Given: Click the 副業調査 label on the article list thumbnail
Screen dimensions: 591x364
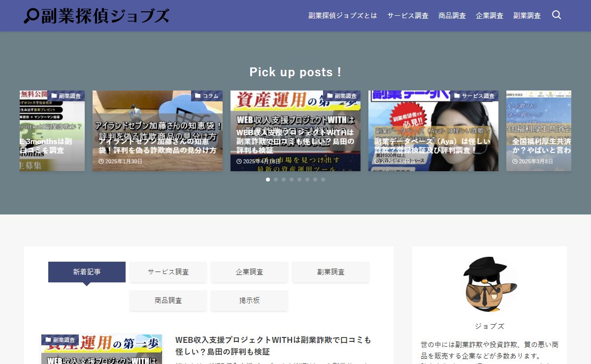Looking at the screenshot, I should (60, 340).
